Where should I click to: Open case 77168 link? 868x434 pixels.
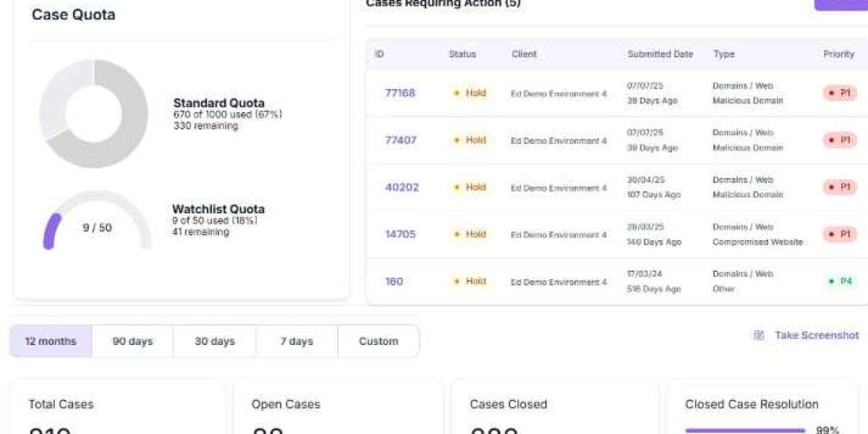pyautogui.click(x=400, y=93)
